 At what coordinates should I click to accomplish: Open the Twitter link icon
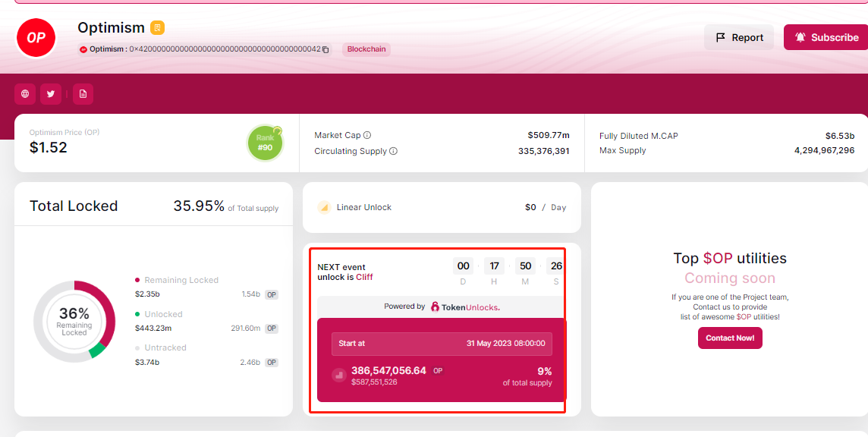51,94
